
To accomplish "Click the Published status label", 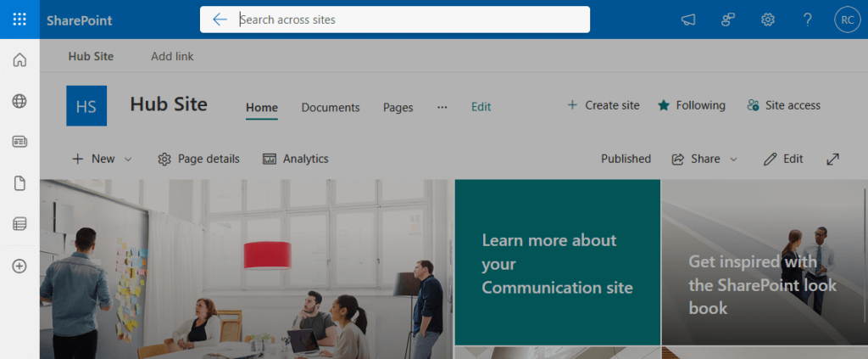I will tap(626, 159).
